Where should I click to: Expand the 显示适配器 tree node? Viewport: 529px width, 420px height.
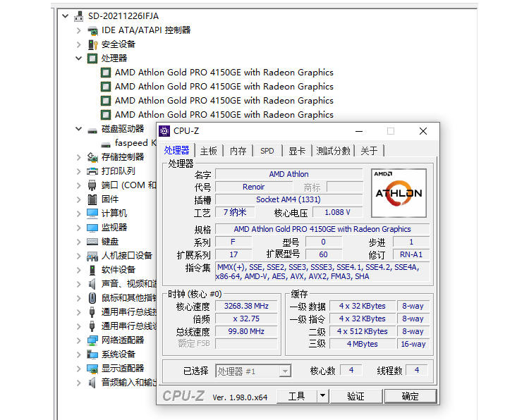pos(79,369)
